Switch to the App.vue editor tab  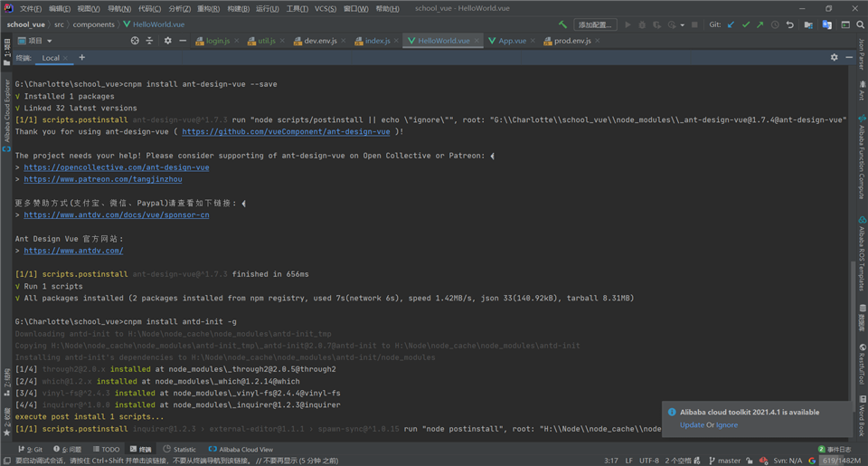point(512,41)
